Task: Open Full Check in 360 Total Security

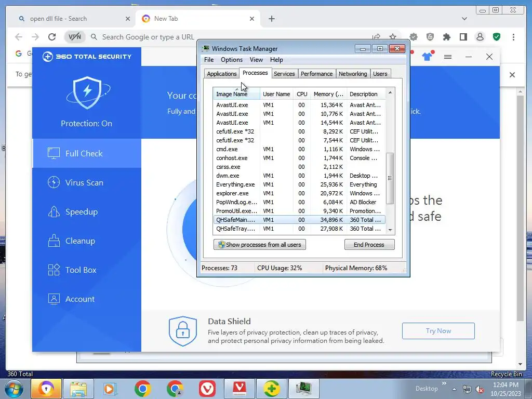Action: point(87,153)
